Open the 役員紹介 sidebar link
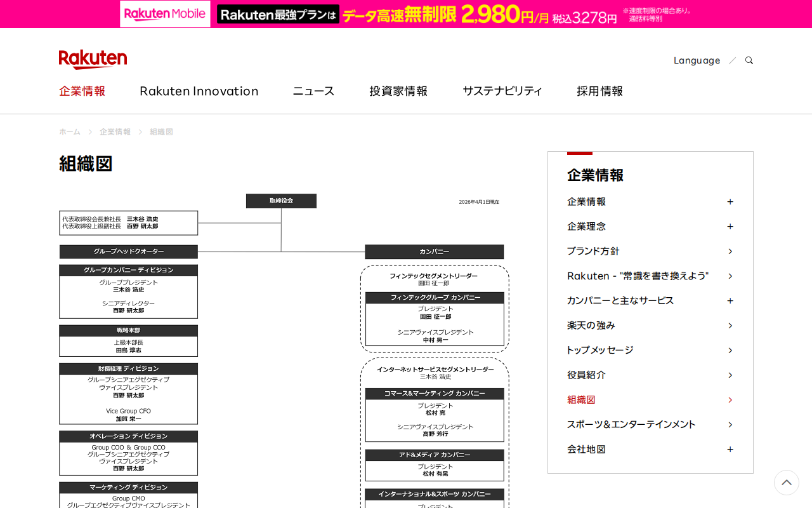The image size is (812, 508). coord(586,375)
